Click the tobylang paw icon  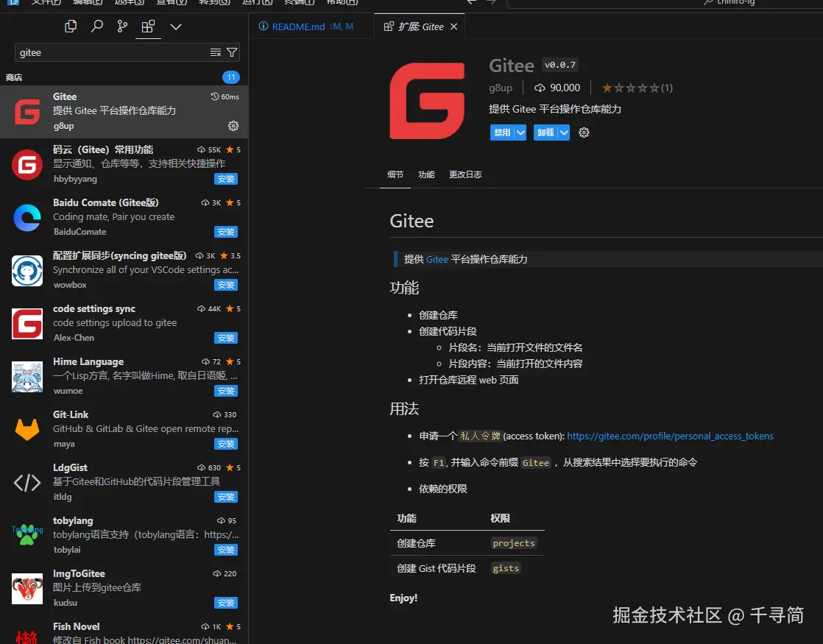(x=27, y=535)
